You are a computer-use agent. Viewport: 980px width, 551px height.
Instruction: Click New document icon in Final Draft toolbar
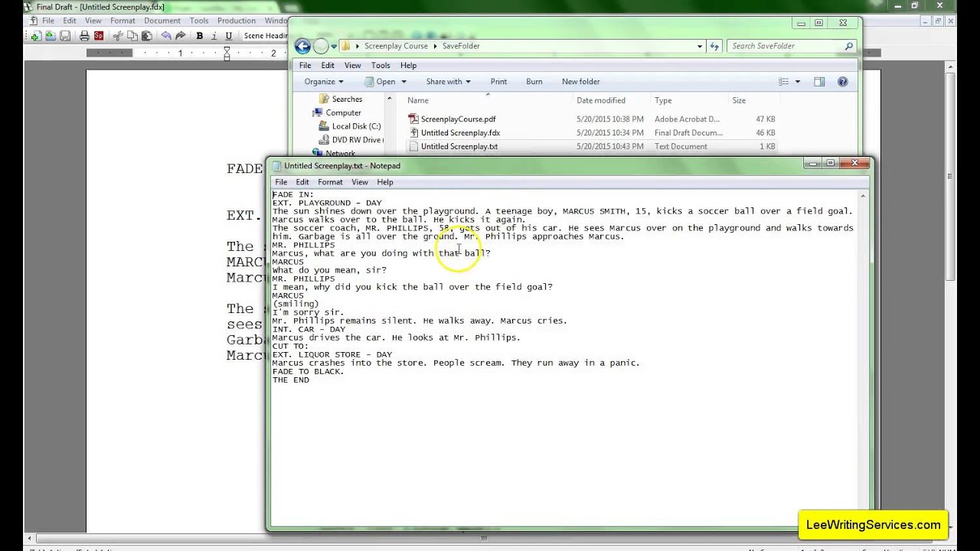pos(35,36)
